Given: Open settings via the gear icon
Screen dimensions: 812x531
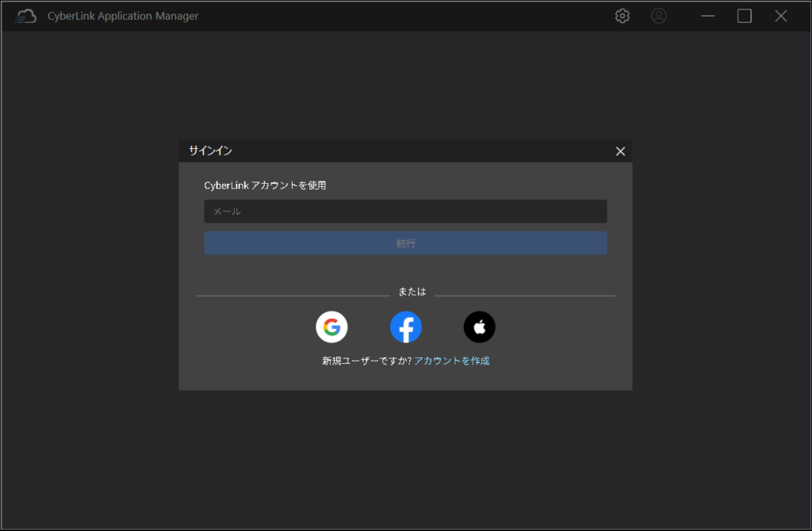Looking at the screenshot, I should click(622, 16).
